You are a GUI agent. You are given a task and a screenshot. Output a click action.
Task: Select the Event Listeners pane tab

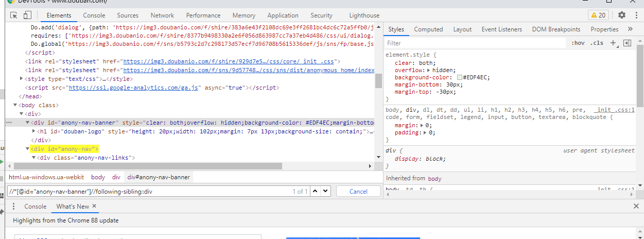click(501, 29)
